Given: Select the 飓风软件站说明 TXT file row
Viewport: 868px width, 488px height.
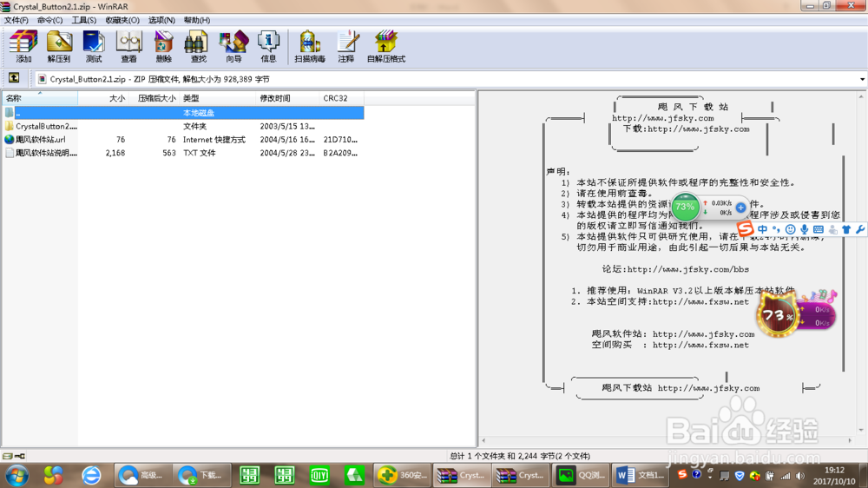Looking at the screenshot, I should (183, 153).
